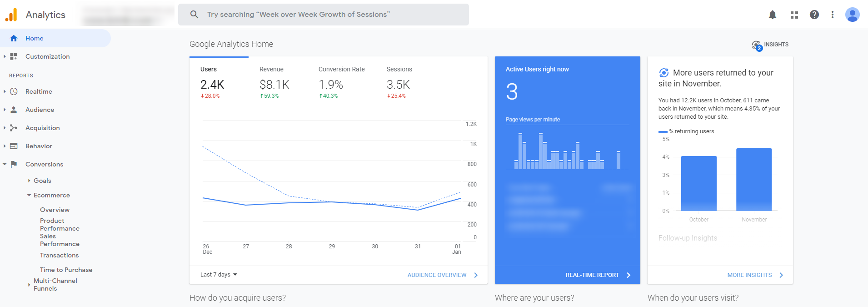Click the Realtime clock icon

pyautogui.click(x=14, y=91)
